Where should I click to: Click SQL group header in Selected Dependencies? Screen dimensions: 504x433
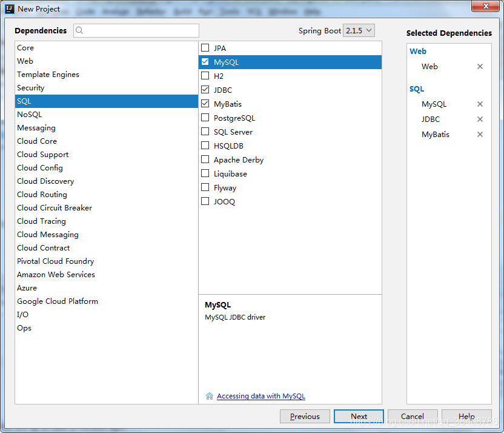(417, 89)
